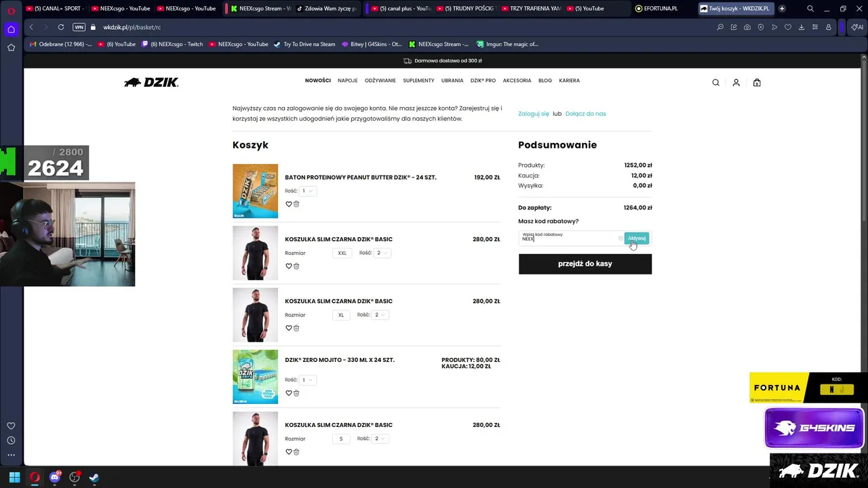Open the XXL size selector
Screen dimensions: 868x488
[x=342, y=253]
